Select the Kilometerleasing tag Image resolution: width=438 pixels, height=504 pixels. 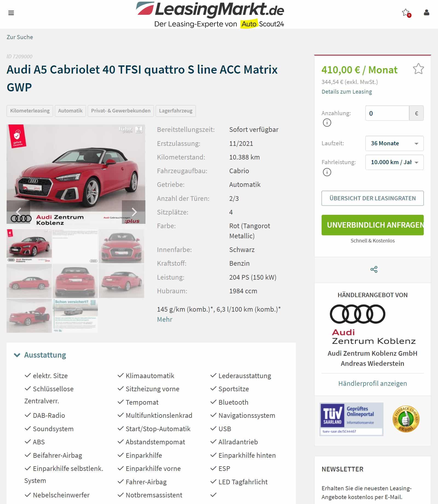tap(30, 111)
